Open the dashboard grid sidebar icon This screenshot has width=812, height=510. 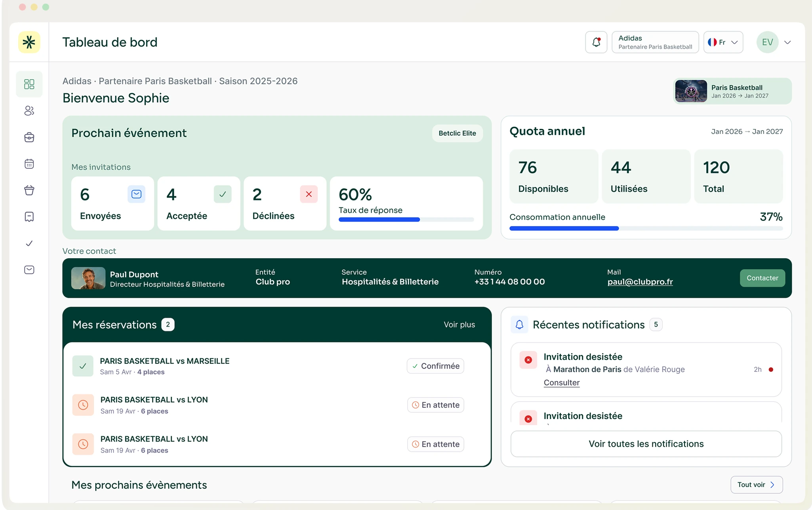[x=29, y=84]
